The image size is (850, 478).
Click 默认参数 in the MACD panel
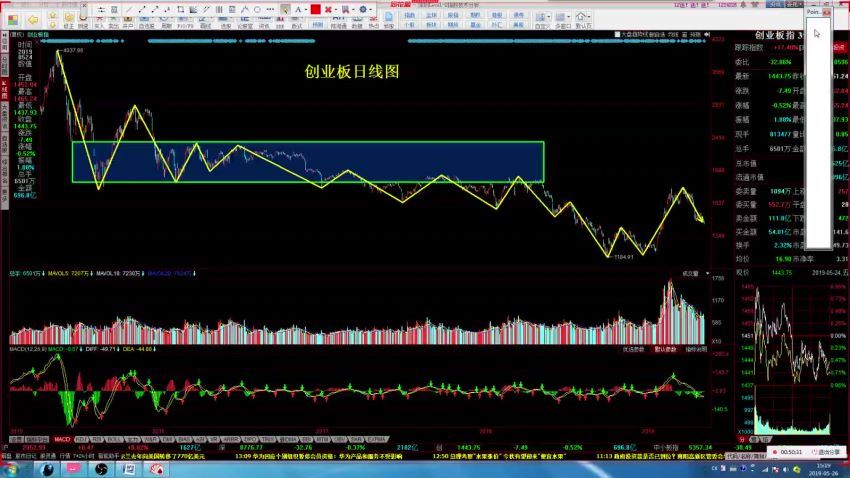(665, 350)
